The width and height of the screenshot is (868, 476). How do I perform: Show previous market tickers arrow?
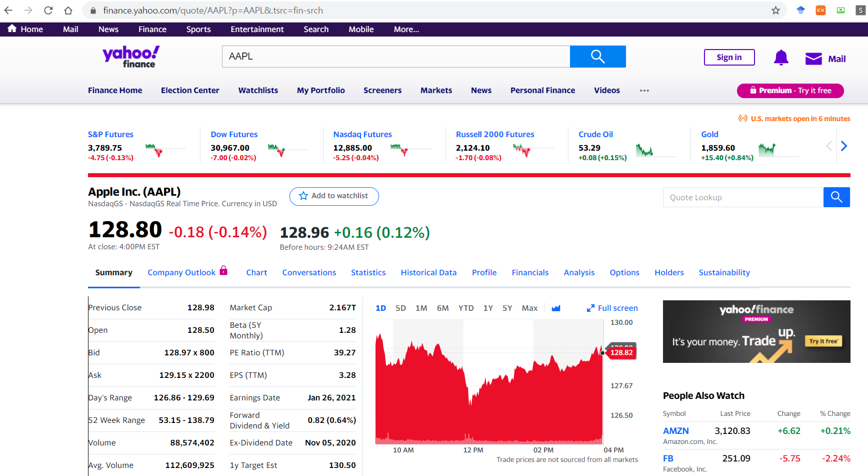pos(829,146)
